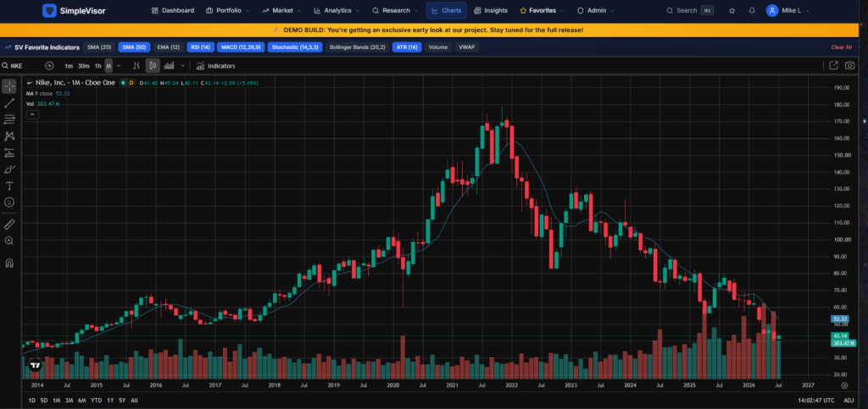
Task: Set the date range to 1D
Action: (x=31, y=401)
